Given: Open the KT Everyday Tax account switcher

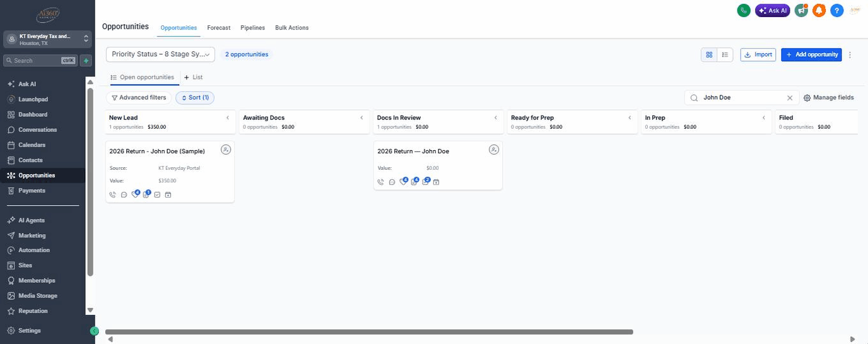Looking at the screenshot, I should [47, 39].
